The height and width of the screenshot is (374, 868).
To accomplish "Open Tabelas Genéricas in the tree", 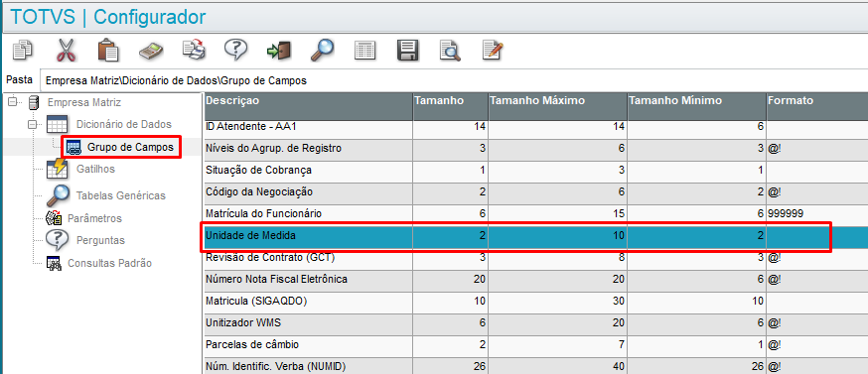I will (x=121, y=195).
